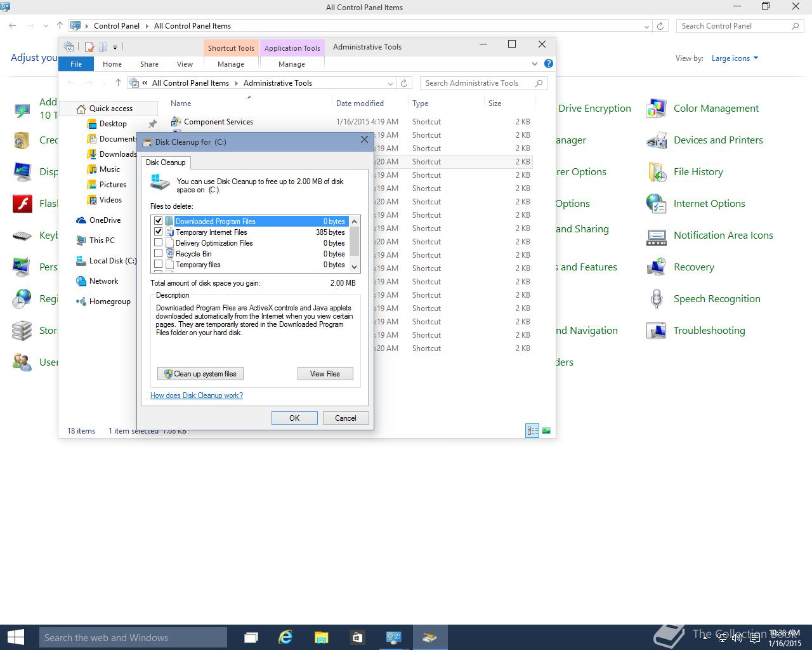Expand Administrative Tools address bar dropdown

(390, 83)
